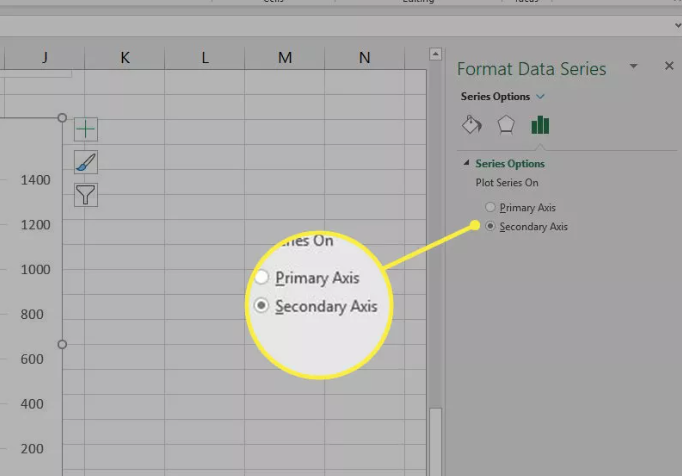Open Chart Filters funnel button
The width and height of the screenshot is (682, 476).
click(86, 195)
